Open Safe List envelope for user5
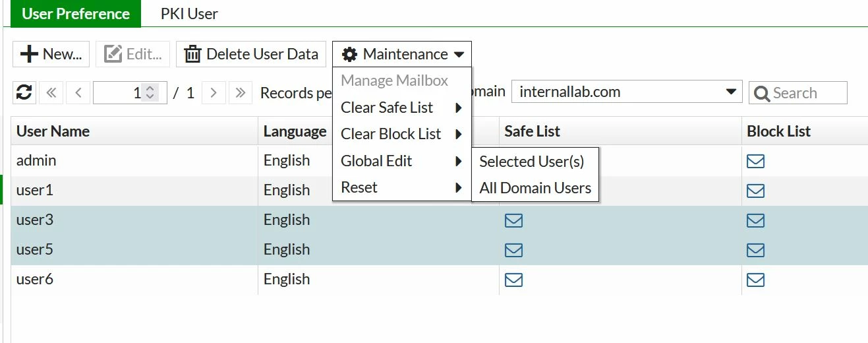Screen dimensions: 868x343 (513, 250)
